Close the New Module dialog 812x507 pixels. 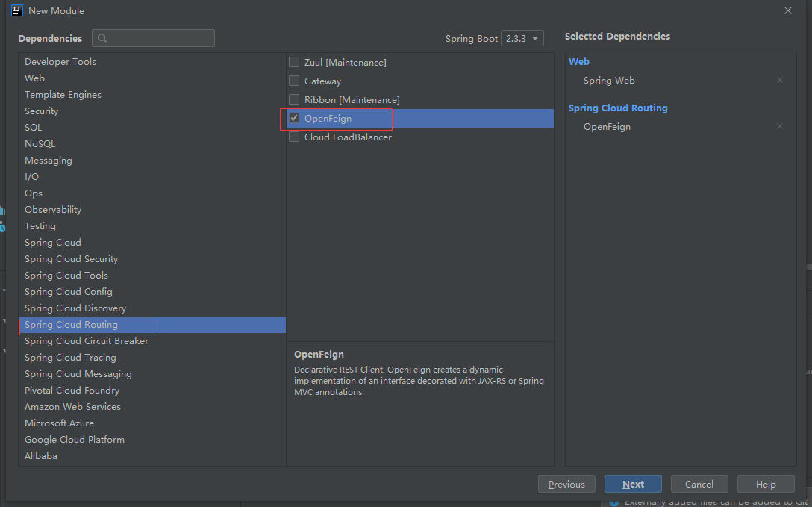pos(787,11)
